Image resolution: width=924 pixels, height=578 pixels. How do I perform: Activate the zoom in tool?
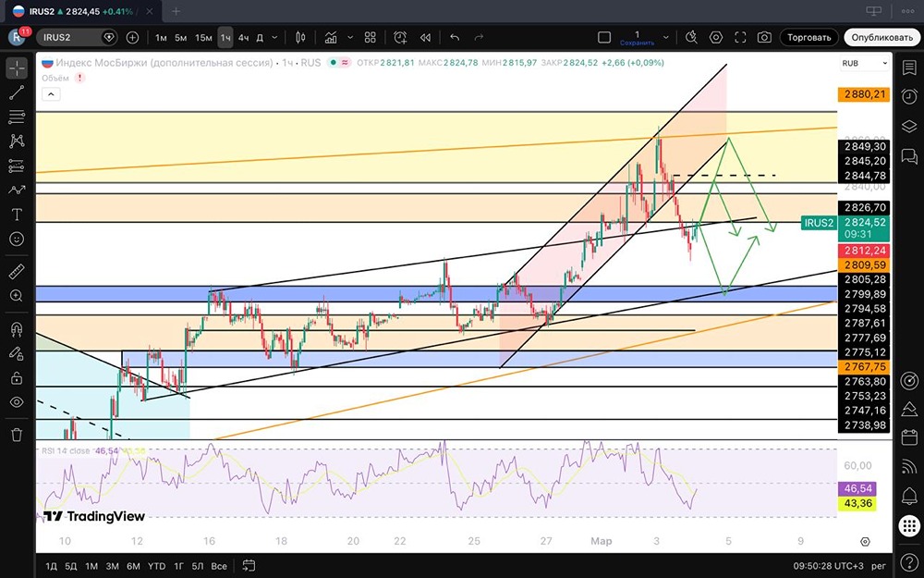coord(17,296)
